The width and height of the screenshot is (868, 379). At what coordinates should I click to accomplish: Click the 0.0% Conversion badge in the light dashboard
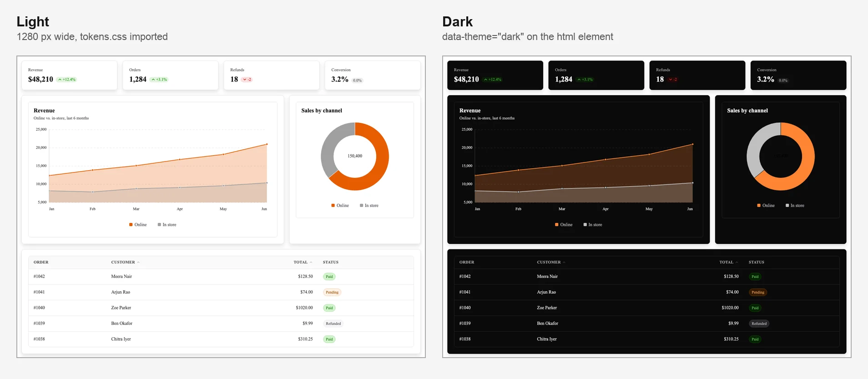click(358, 81)
